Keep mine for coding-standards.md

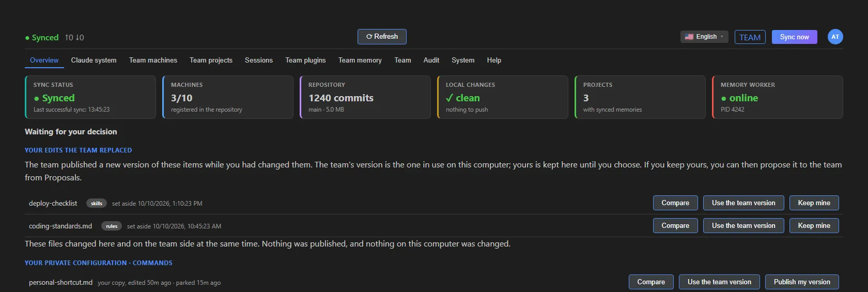pyautogui.click(x=814, y=226)
